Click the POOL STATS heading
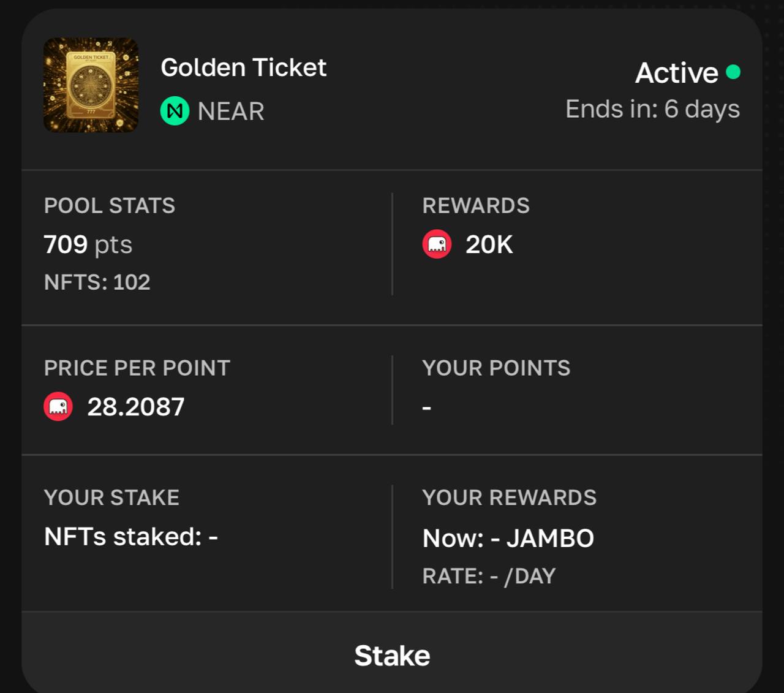The width and height of the screenshot is (784, 693). (x=110, y=206)
